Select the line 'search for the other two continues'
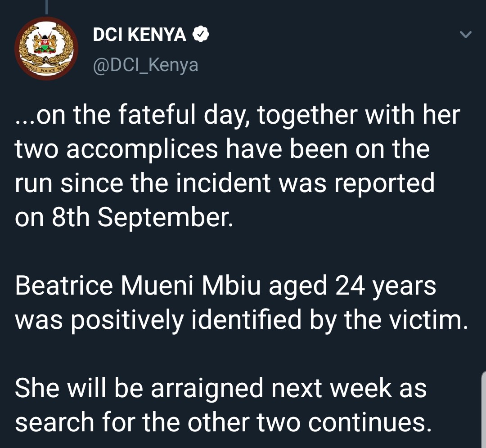486x448 pixels. [x=224, y=422]
